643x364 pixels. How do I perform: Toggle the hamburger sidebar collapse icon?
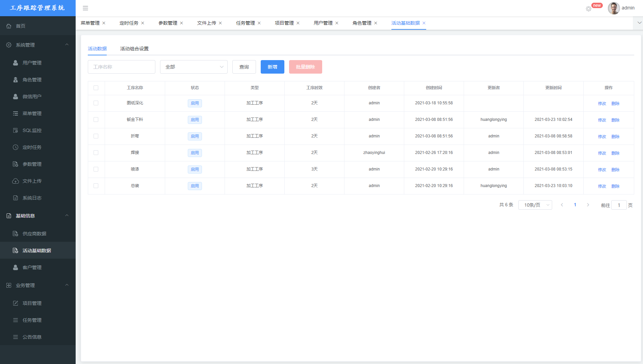coord(85,8)
